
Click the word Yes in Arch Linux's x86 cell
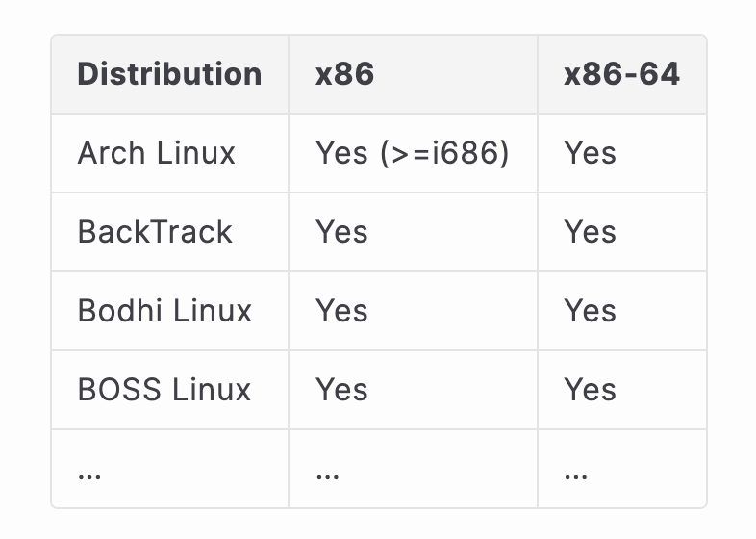341,153
